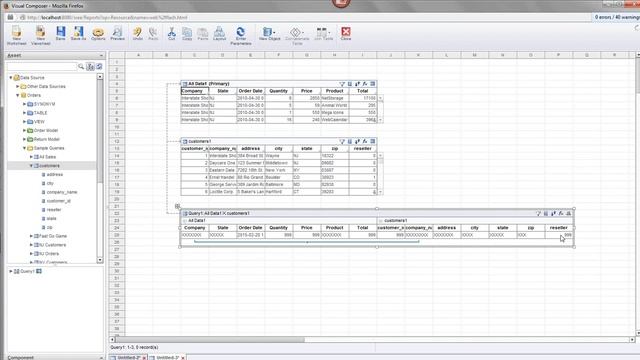The height and width of the screenshot is (360, 640).
Task: Open the Join Table dropdown
Action: point(323,33)
